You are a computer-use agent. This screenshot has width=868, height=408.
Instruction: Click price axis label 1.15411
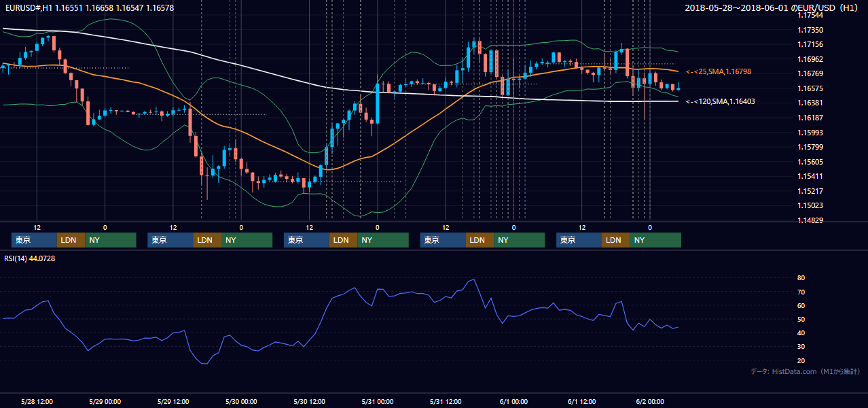tap(810, 176)
